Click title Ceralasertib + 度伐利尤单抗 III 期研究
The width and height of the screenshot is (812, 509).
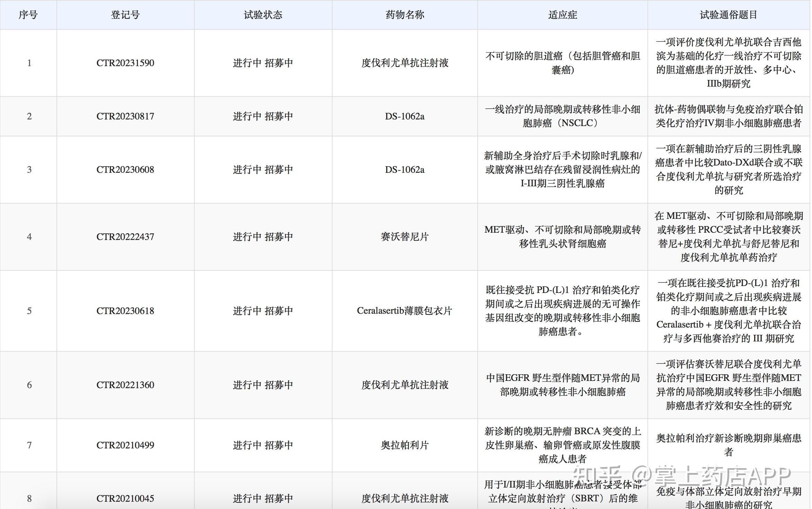point(729,311)
